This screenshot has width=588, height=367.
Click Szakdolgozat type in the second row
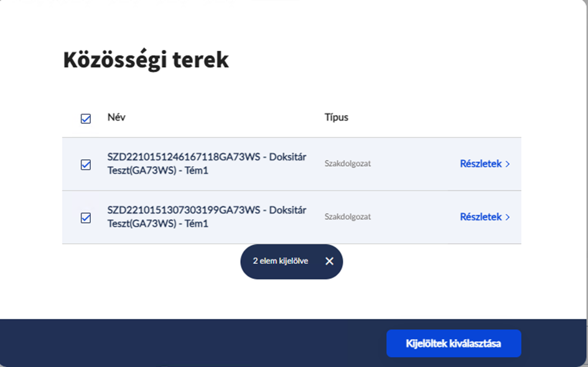tap(347, 217)
